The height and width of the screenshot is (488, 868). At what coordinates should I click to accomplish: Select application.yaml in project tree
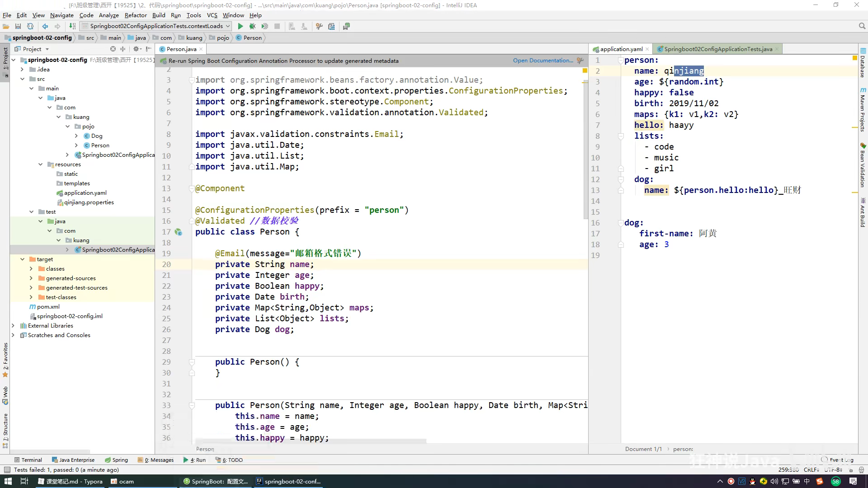pyautogui.click(x=85, y=193)
